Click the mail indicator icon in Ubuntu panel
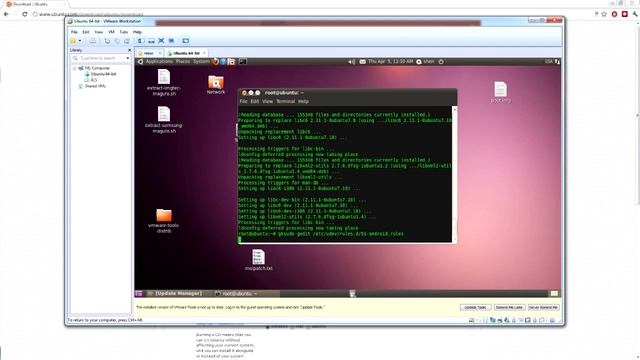The width and height of the screenshot is (640, 360). pyautogui.click(x=362, y=62)
